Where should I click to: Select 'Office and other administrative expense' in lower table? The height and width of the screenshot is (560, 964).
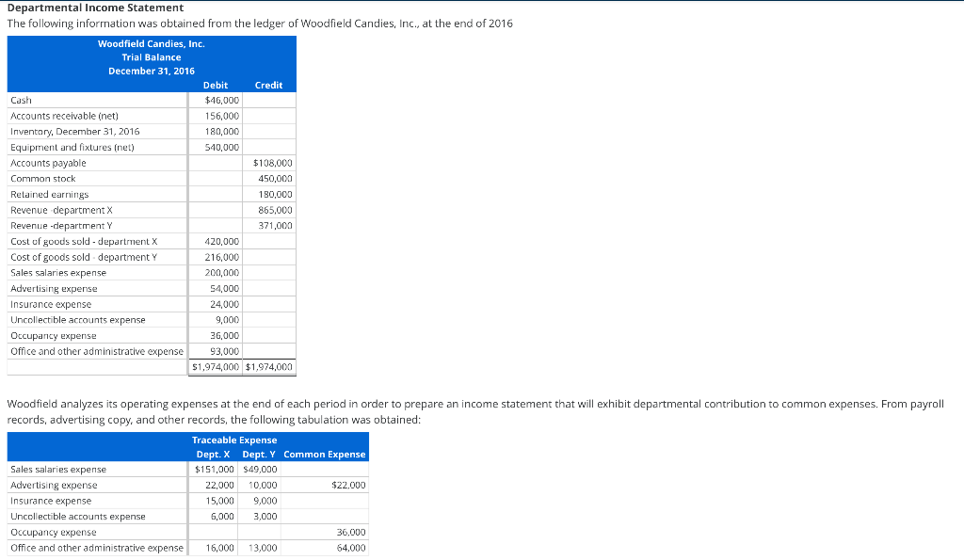tap(97, 548)
